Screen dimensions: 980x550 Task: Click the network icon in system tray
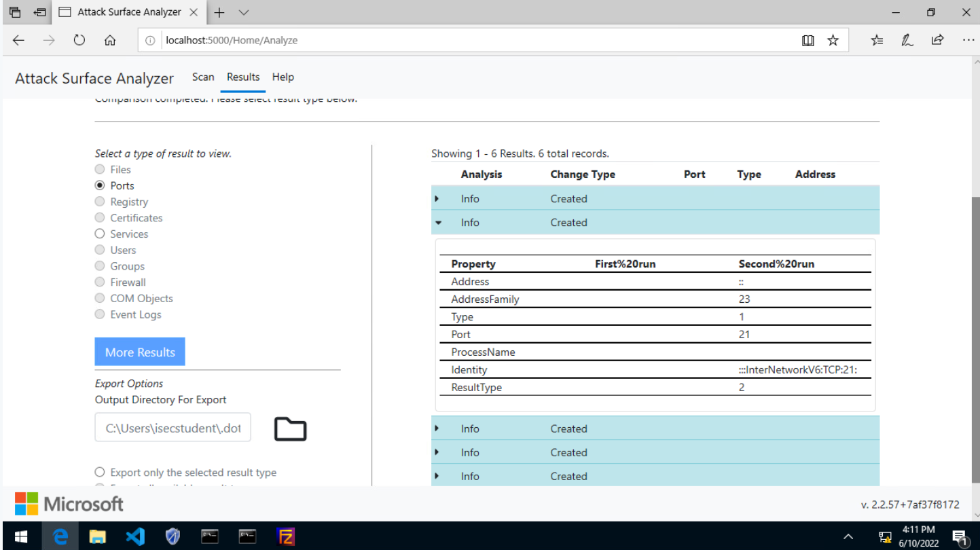pyautogui.click(x=885, y=537)
